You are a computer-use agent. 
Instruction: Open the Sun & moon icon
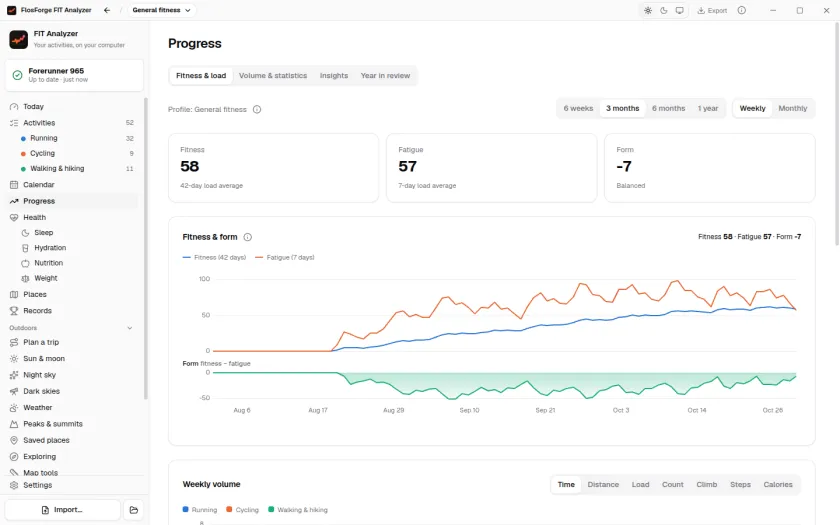tap(14, 358)
